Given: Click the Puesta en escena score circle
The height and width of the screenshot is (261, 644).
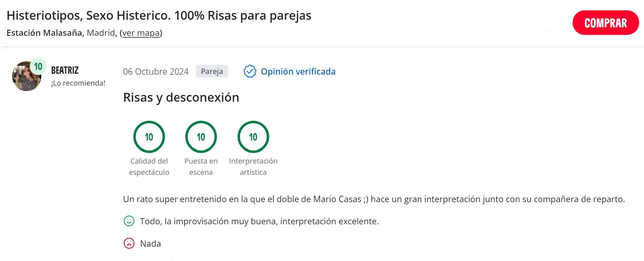Looking at the screenshot, I should pos(201,137).
